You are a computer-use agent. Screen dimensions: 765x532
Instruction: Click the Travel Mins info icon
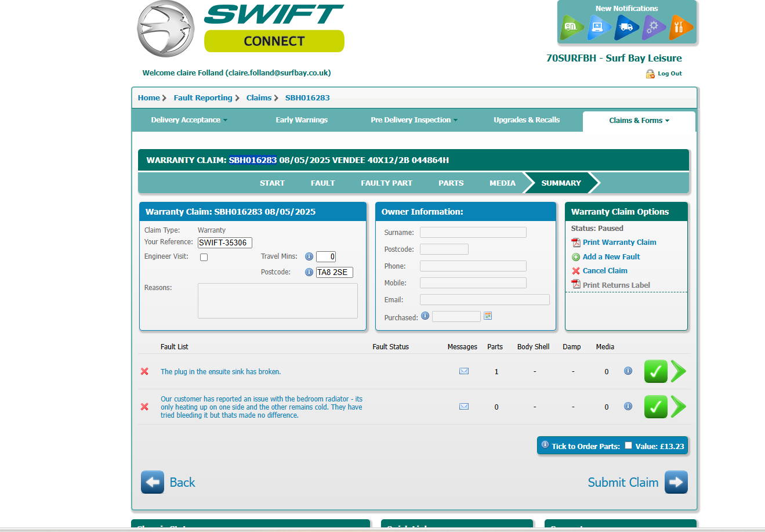309,256
